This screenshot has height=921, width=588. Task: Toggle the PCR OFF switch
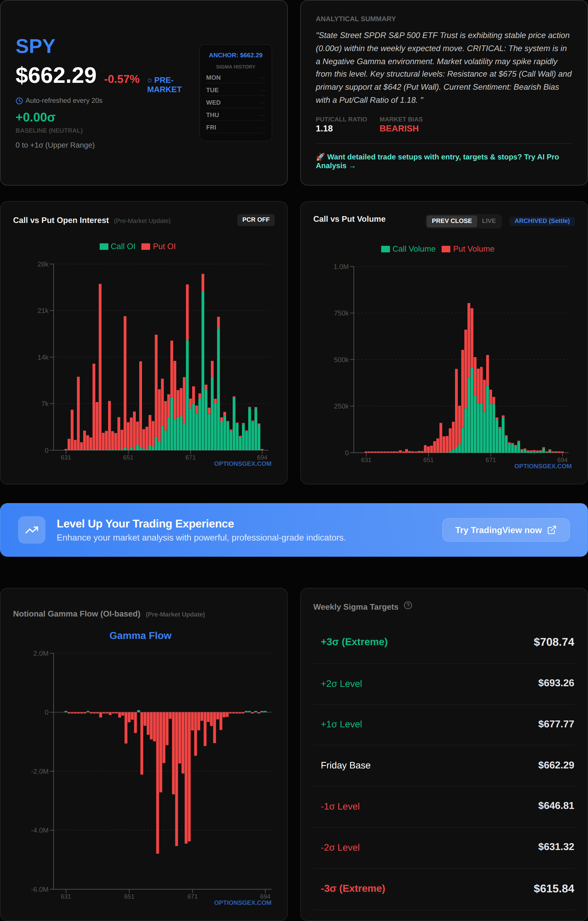(x=256, y=220)
